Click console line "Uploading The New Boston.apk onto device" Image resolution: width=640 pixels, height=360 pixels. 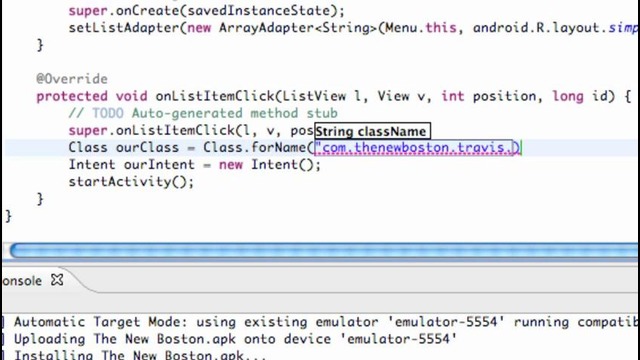235,339
